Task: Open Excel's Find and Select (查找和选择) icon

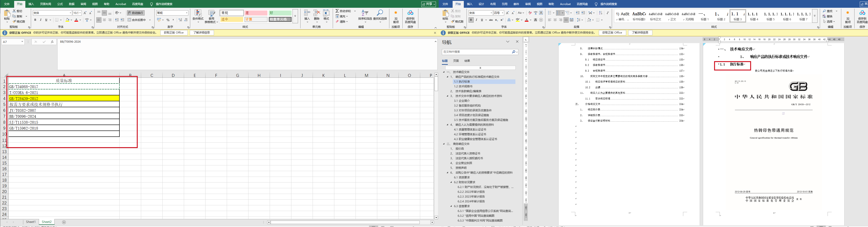Action: click(x=380, y=13)
